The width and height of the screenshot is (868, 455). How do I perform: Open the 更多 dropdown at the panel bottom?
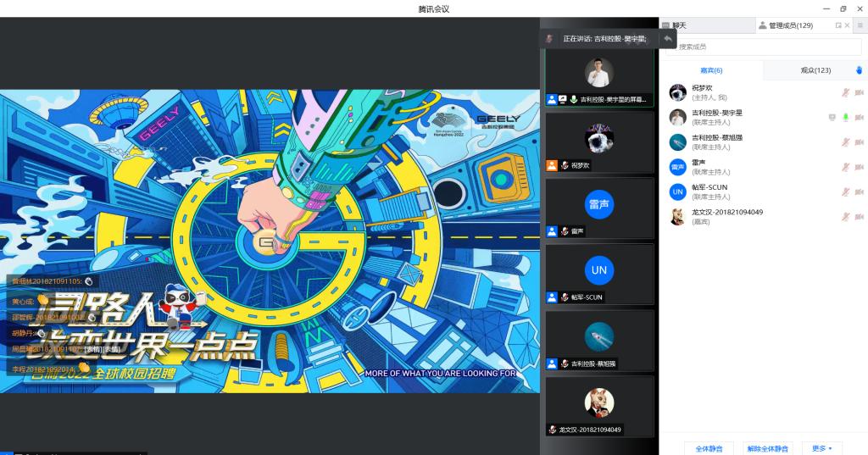tap(821, 448)
